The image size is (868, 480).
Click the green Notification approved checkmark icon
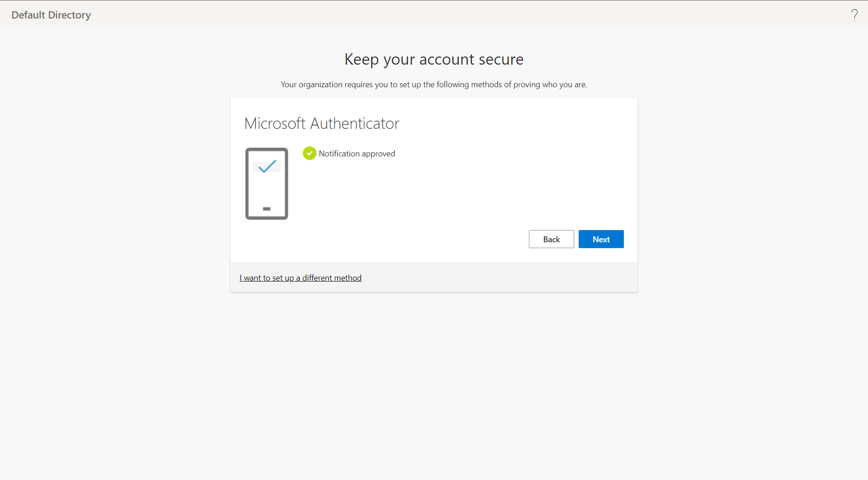(309, 153)
